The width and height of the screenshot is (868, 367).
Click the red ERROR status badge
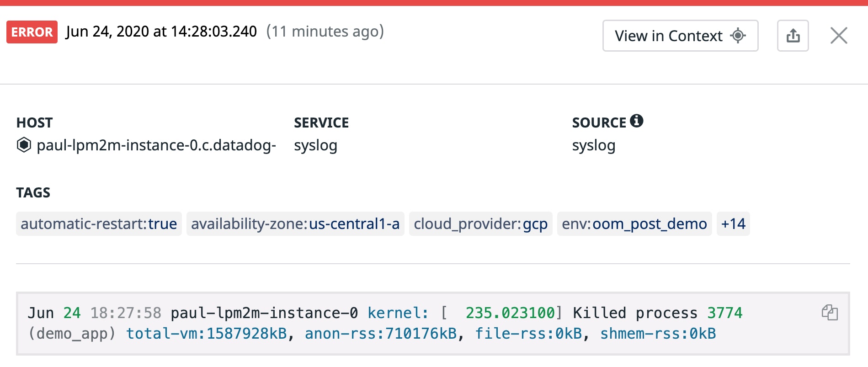pyautogui.click(x=32, y=32)
